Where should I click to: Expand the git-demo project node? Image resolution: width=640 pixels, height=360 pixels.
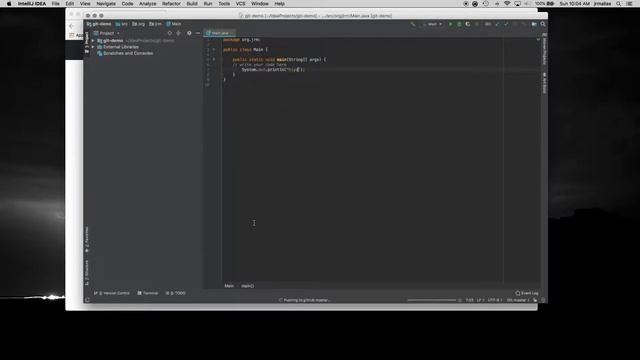click(x=93, y=41)
